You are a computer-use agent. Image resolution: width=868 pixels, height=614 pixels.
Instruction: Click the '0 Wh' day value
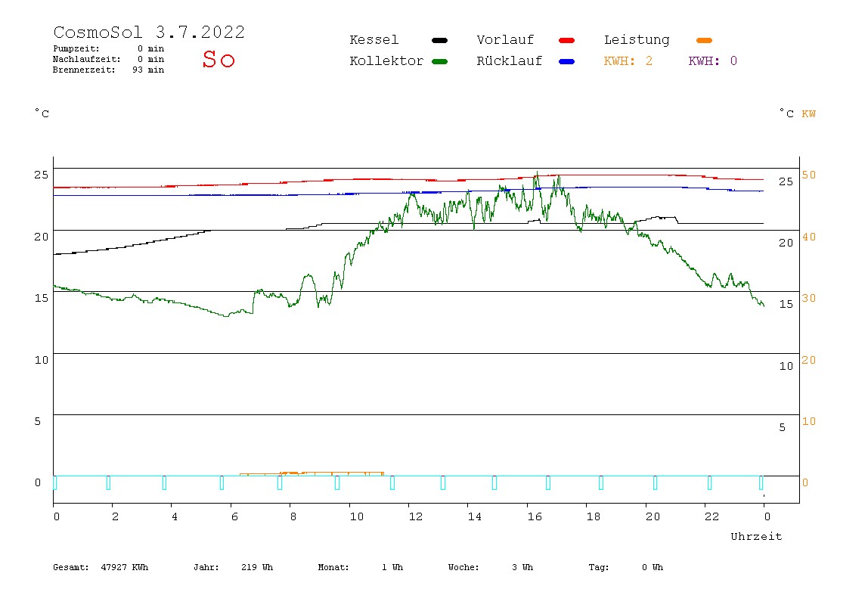[x=652, y=567]
